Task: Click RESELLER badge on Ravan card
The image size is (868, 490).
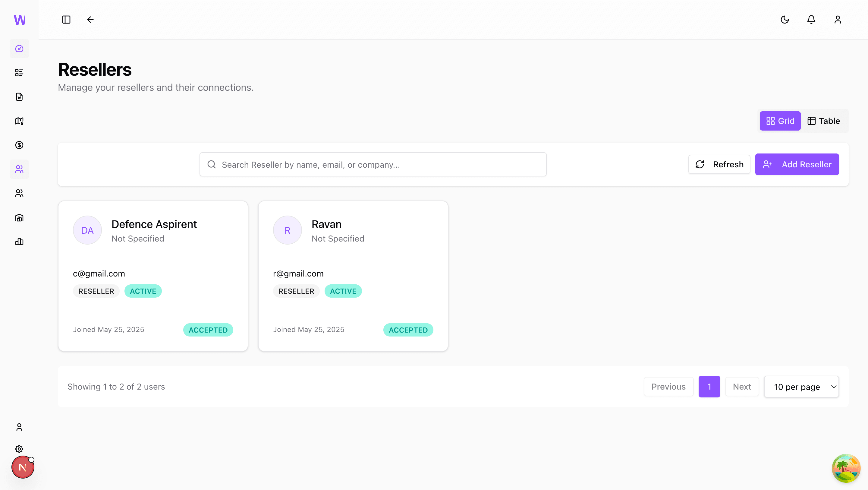Action: click(x=296, y=291)
